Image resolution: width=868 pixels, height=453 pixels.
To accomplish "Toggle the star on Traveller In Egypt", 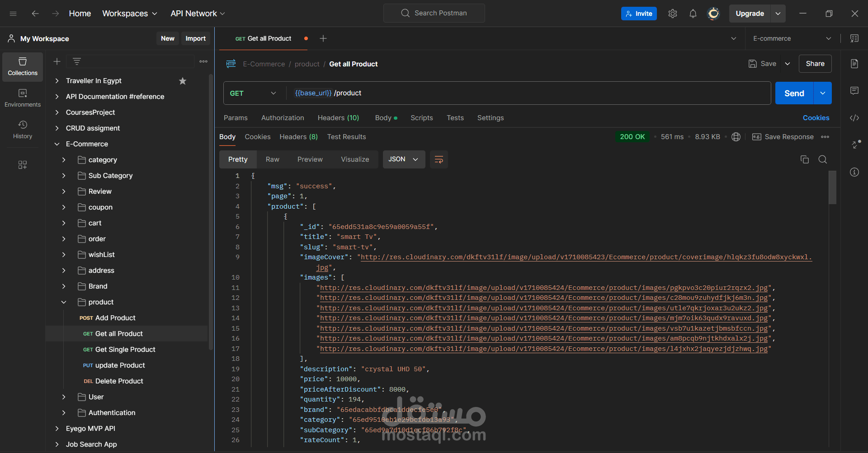I will click(x=183, y=81).
